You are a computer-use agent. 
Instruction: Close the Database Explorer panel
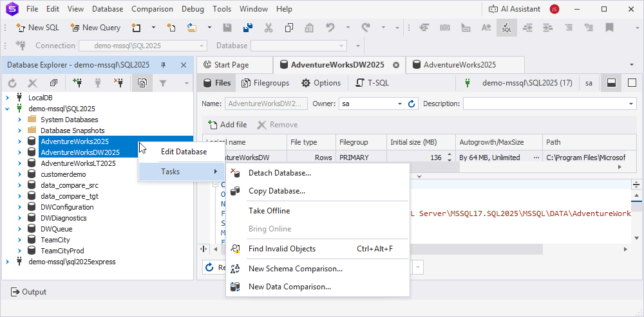coord(184,65)
